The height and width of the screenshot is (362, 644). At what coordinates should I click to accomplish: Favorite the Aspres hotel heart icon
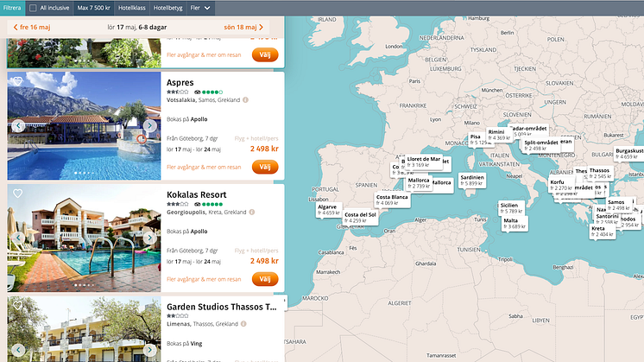pos(17,81)
